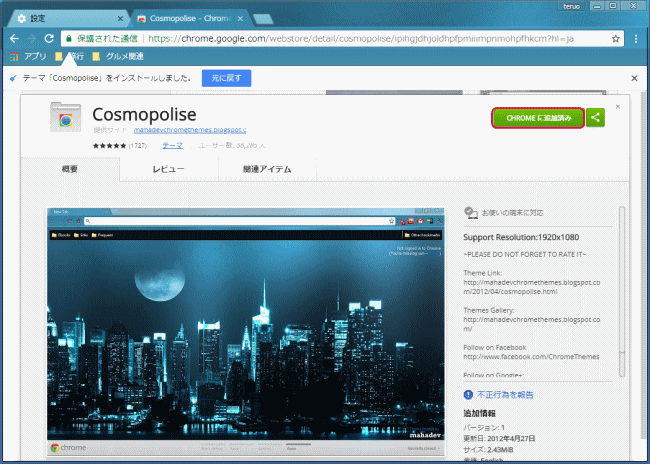Bookmark this page with the star icon

(616, 39)
